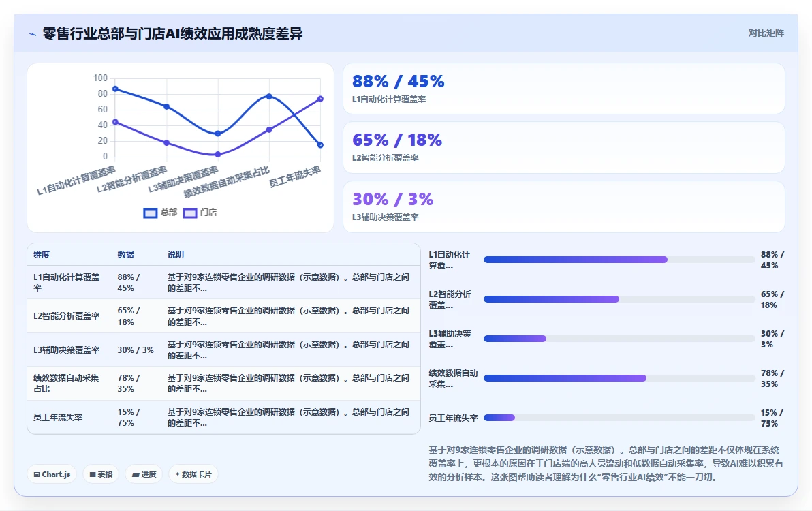812x511 pixels.
Task: Click the L3辅助决策 progress bar
Action: tap(619, 339)
